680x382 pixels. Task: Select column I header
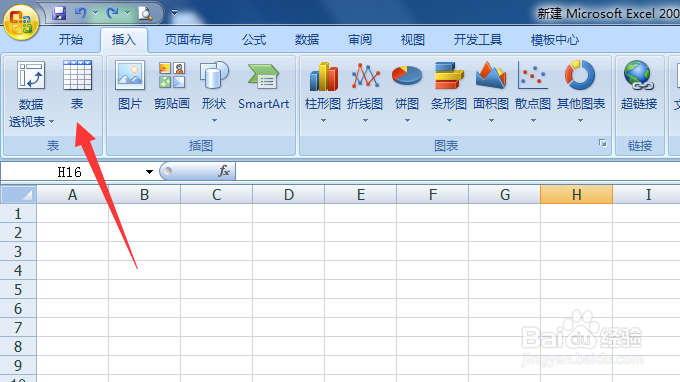[x=647, y=195]
